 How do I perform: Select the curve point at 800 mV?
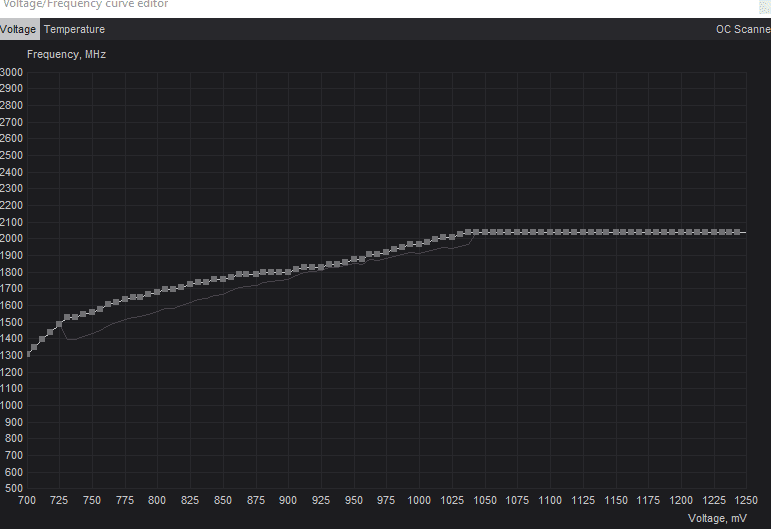[157, 292]
